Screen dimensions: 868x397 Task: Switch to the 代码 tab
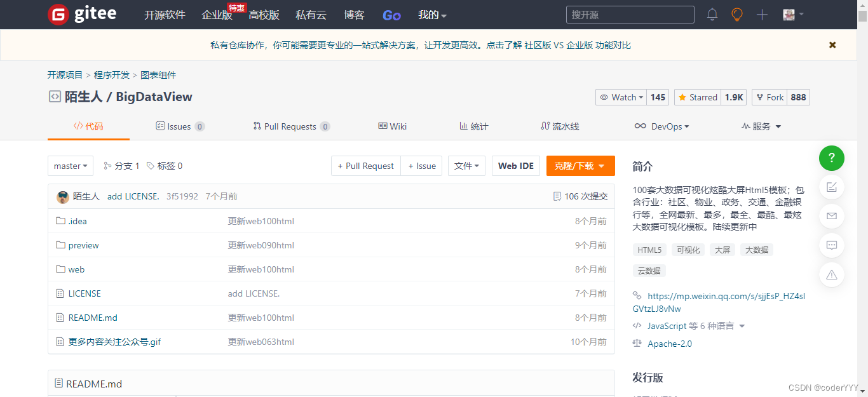88,126
